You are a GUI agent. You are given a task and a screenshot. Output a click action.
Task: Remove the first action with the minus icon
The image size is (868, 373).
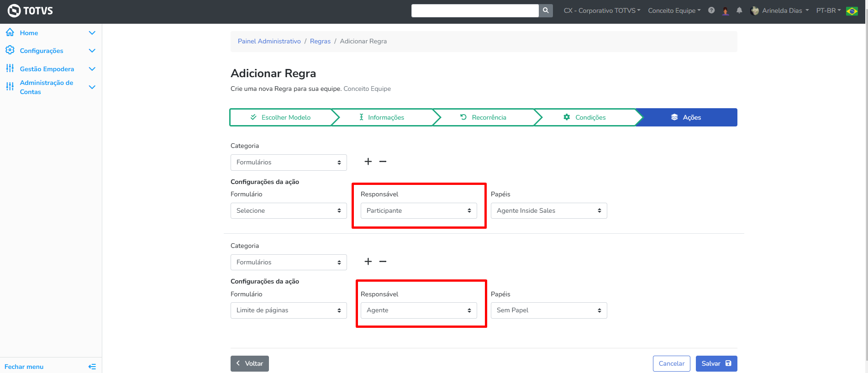click(x=383, y=162)
